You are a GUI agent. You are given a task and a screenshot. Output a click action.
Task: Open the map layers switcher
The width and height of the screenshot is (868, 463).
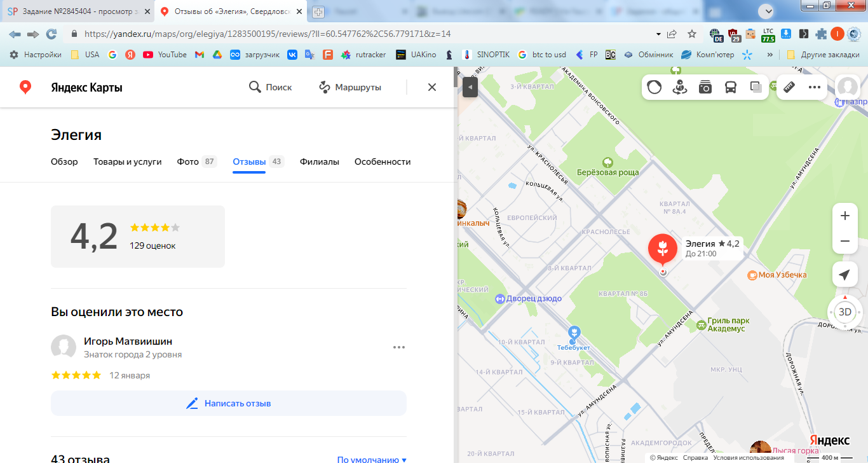click(756, 88)
